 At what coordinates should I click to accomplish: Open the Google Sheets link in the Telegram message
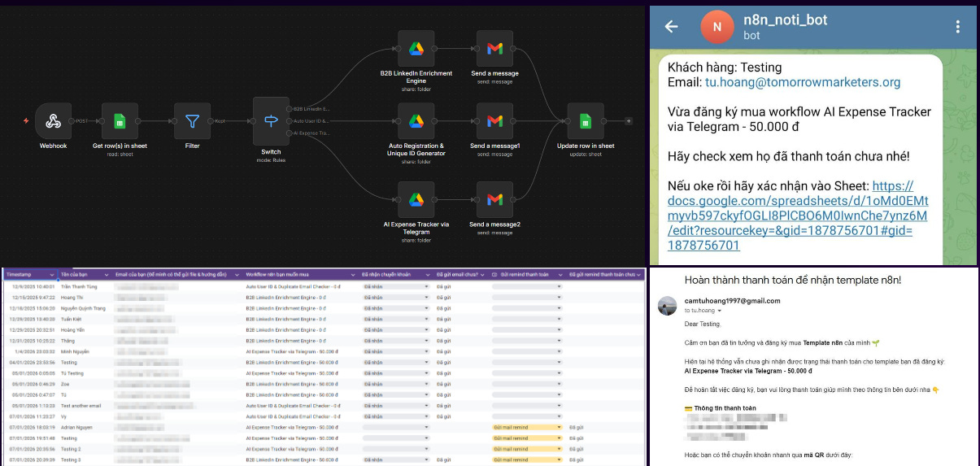point(797,216)
